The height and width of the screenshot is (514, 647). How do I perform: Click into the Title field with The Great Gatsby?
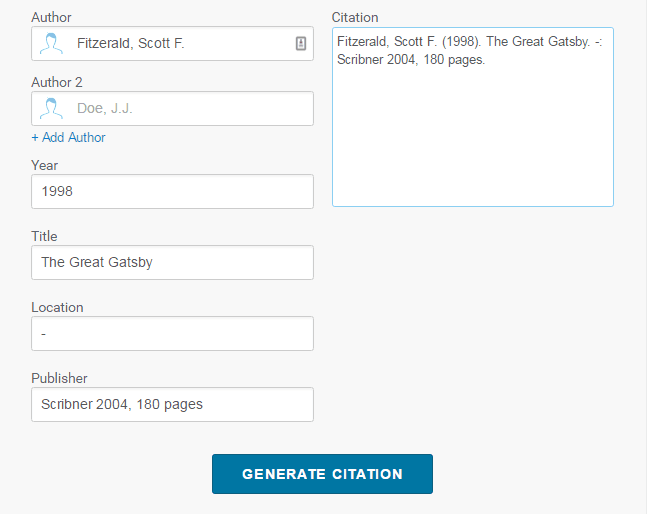(x=172, y=262)
